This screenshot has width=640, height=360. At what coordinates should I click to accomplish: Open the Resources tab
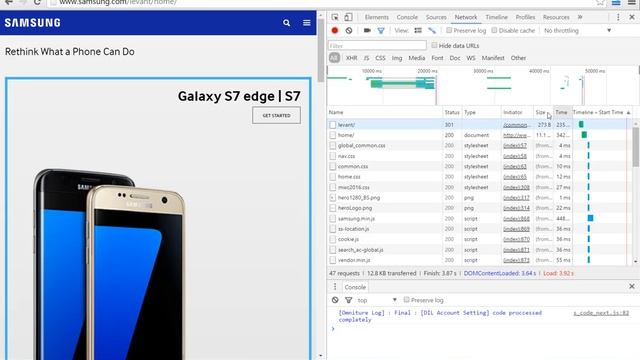(556, 17)
